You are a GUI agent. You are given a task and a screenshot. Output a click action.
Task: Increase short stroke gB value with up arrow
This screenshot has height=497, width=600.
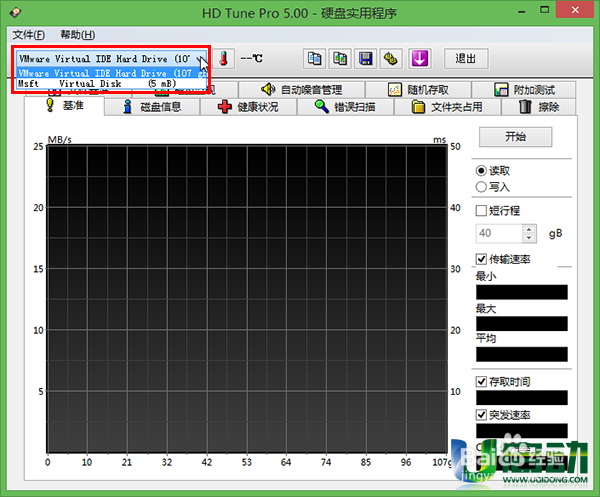point(529,230)
